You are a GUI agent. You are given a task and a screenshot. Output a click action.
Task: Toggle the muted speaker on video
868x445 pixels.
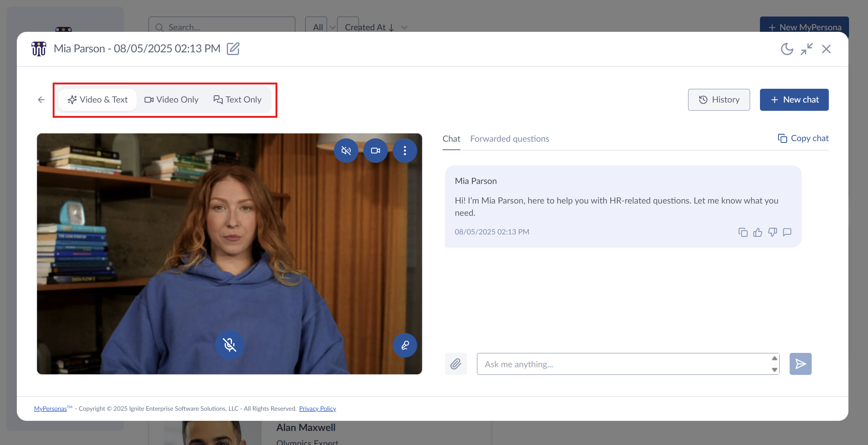pyautogui.click(x=346, y=151)
